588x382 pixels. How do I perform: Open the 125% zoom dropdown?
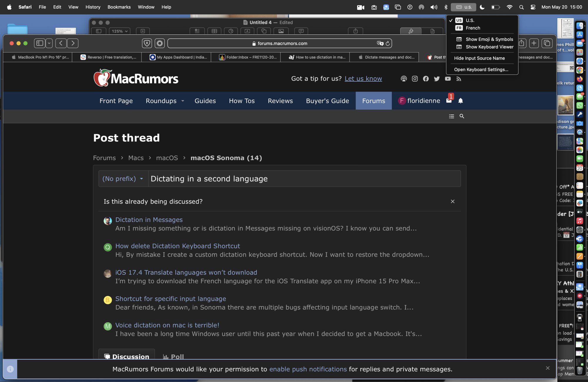120,31
